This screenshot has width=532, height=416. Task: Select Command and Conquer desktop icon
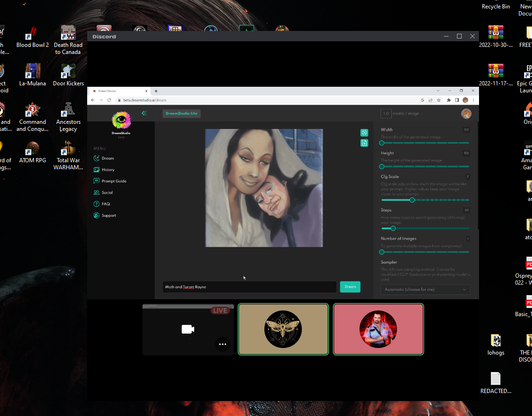click(32, 117)
